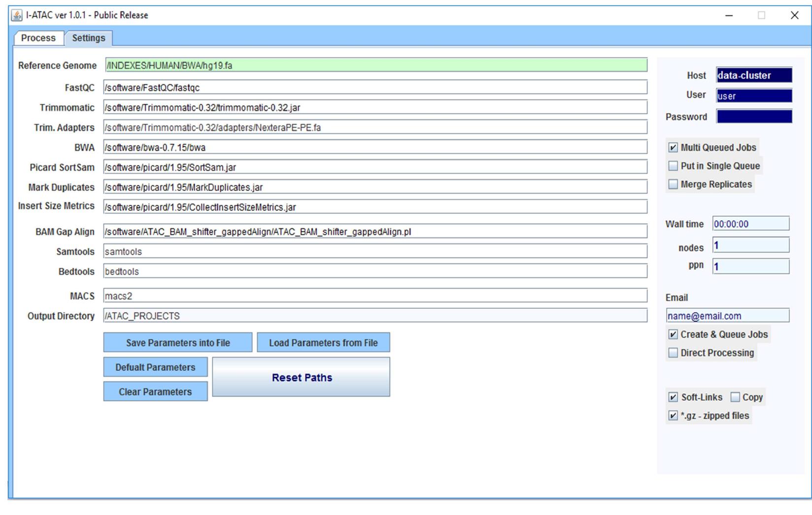Screen dimensions: 812x515
Task: Click the BAM Gap Align path field
Action: click(x=375, y=231)
